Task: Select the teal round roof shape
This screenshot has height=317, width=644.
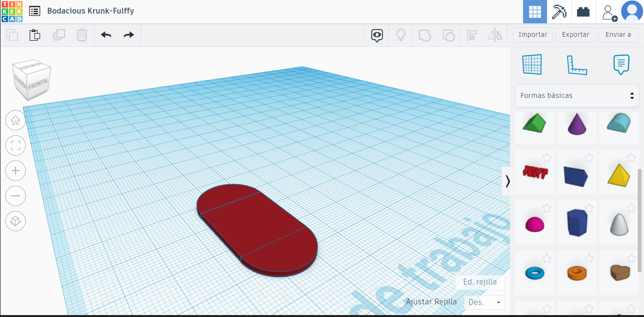Action: click(x=619, y=123)
